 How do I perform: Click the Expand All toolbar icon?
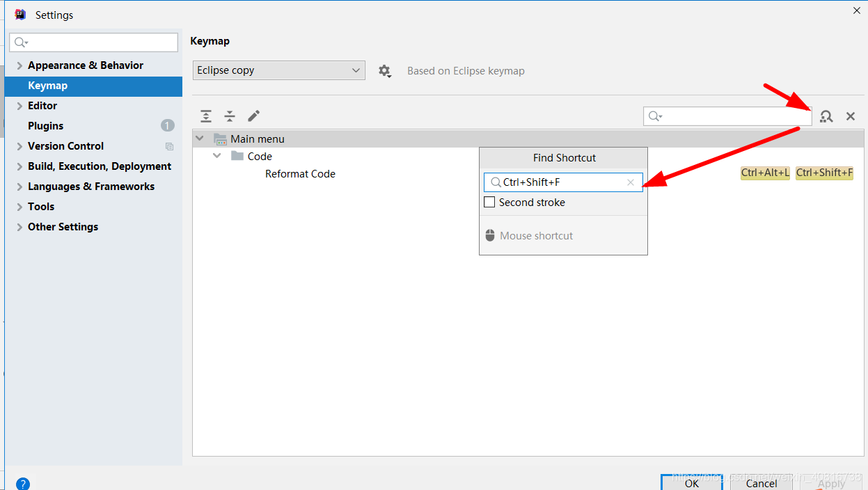tap(206, 116)
